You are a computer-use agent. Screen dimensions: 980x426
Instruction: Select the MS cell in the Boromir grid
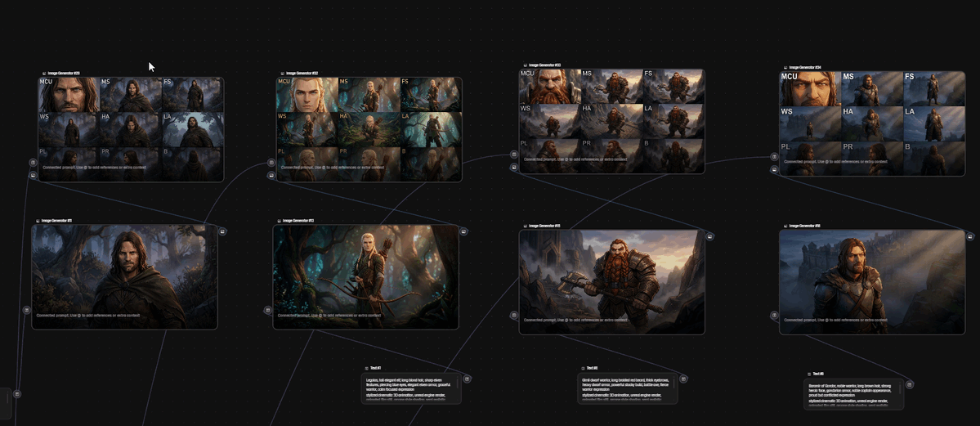point(872,88)
